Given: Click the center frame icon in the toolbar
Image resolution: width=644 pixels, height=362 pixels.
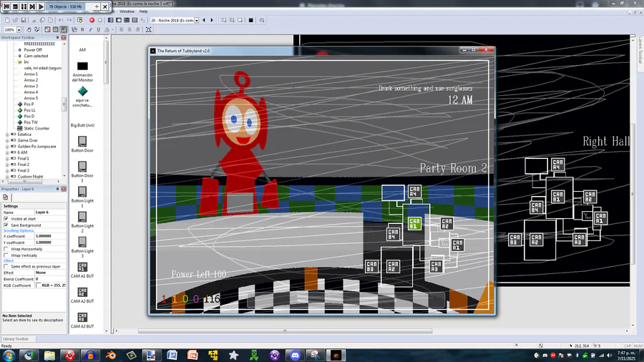Looking at the screenshot, I should pyautogui.click(x=149, y=29).
